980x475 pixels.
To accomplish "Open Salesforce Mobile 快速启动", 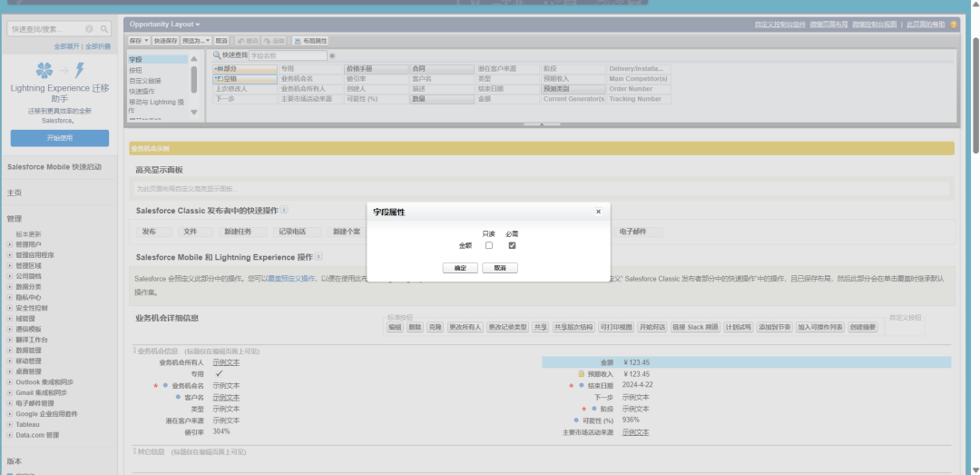I will [54, 167].
